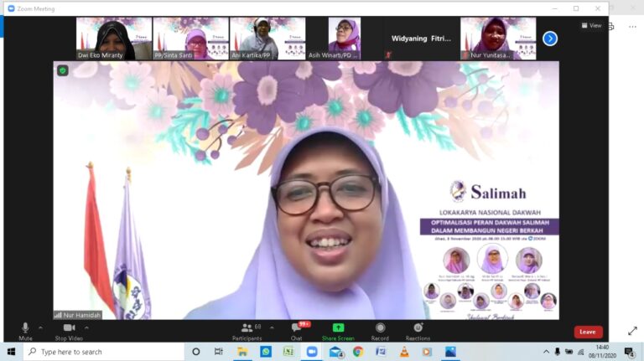Open Google Chrome from taskbar

358,352
